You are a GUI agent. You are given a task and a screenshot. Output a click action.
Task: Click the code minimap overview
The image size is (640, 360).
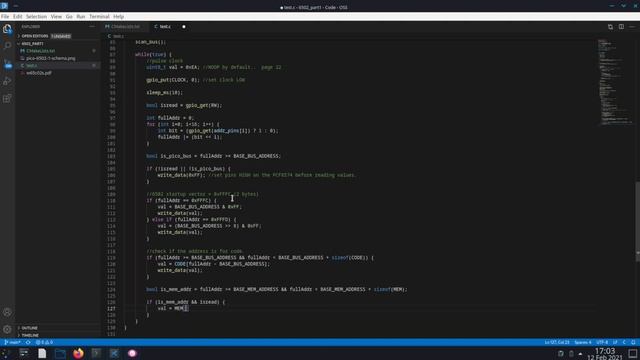coord(616,82)
